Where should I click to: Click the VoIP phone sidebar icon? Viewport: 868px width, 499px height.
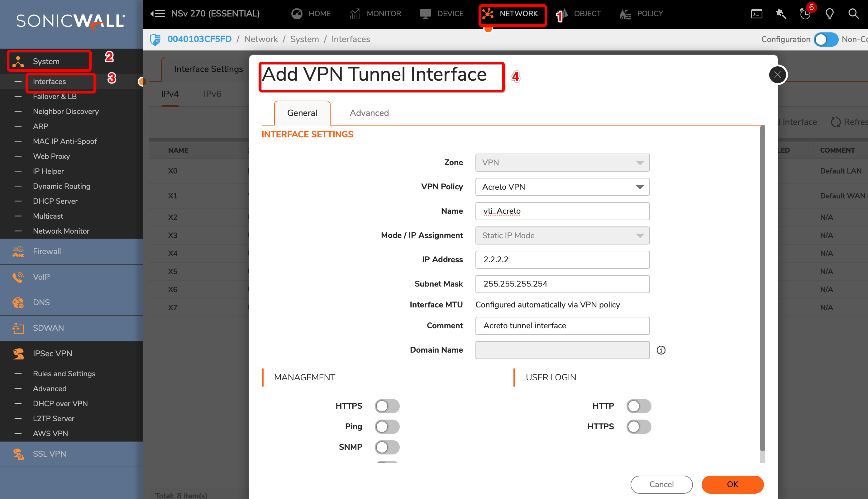(x=18, y=277)
